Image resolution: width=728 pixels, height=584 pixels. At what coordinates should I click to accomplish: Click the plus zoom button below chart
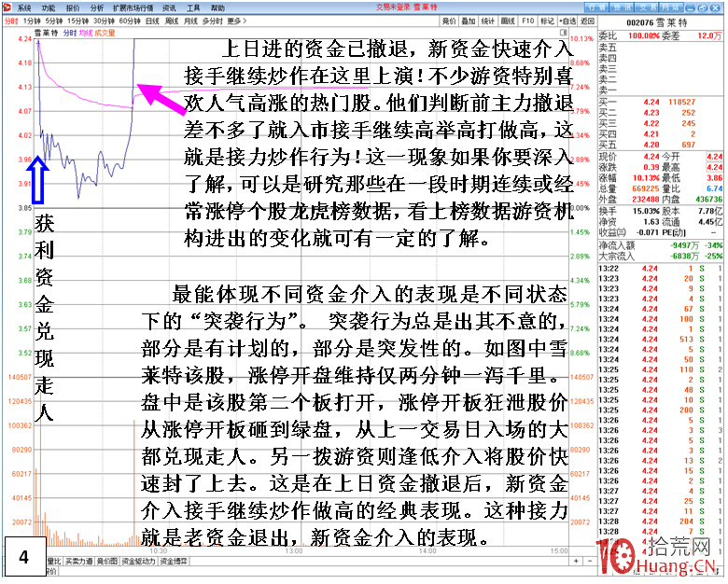pyautogui.click(x=576, y=562)
